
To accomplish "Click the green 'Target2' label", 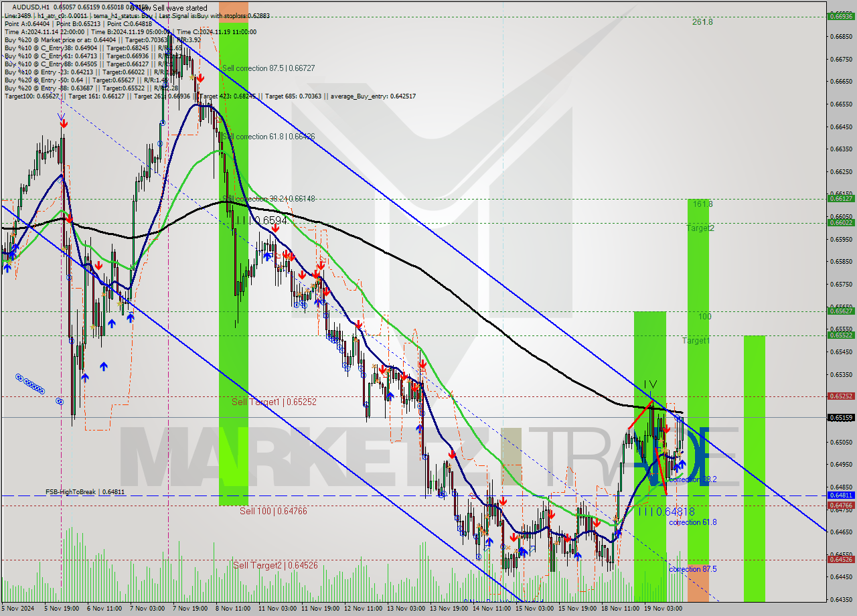I will tap(700, 228).
